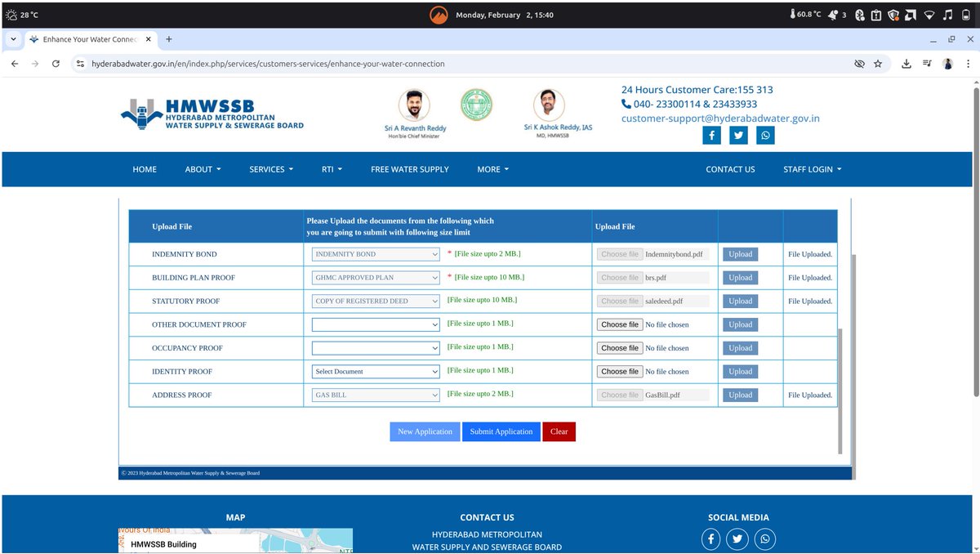Click the HMWSSB logo
The width and height of the screenshot is (980, 554).
click(212, 114)
